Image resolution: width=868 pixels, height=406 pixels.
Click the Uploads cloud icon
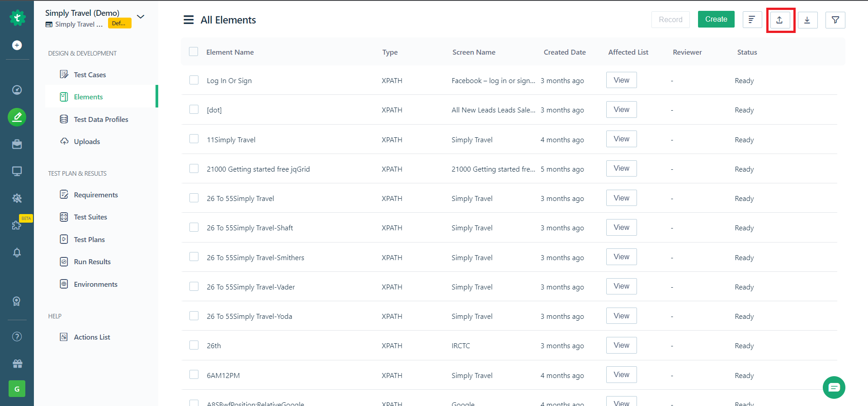[x=64, y=141]
